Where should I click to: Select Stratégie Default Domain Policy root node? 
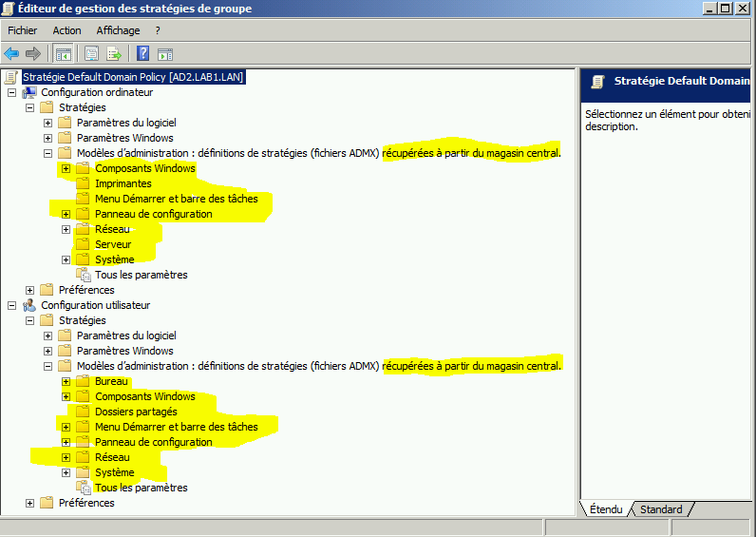tap(133, 77)
